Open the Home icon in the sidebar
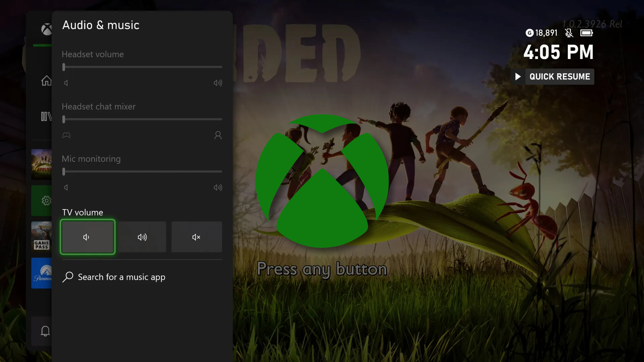 pos(46,81)
